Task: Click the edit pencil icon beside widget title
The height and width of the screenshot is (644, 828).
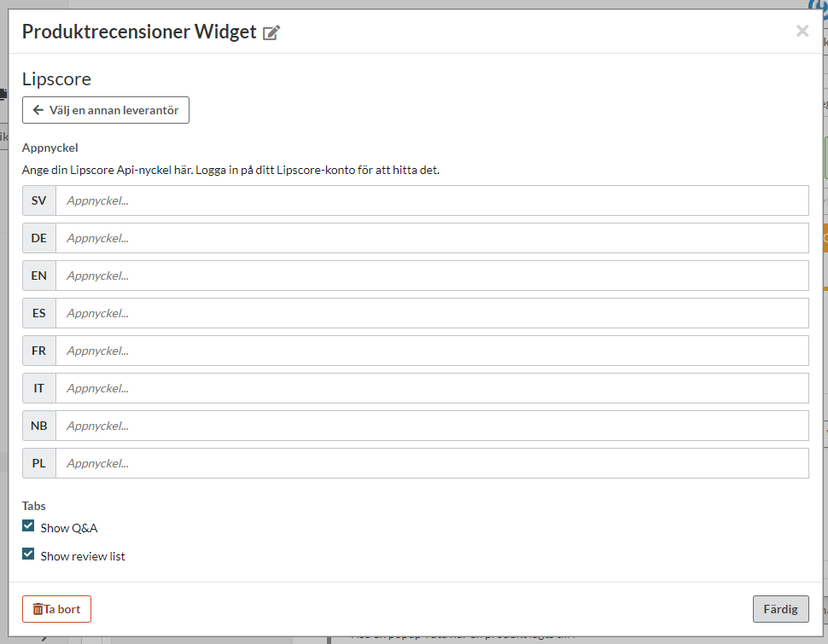Action: [271, 33]
